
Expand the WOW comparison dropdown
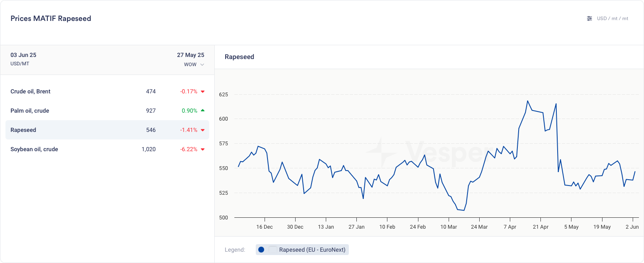[194, 64]
